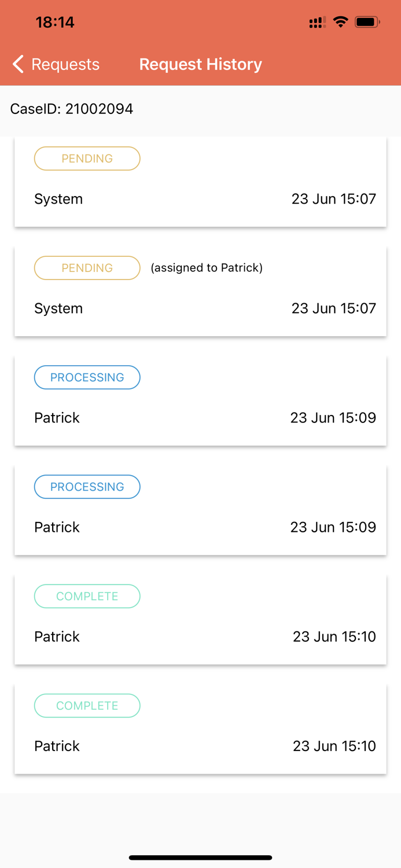Tap the first PROCESSING status badge
Screen dimensions: 401x868
(x=87, y=377)
